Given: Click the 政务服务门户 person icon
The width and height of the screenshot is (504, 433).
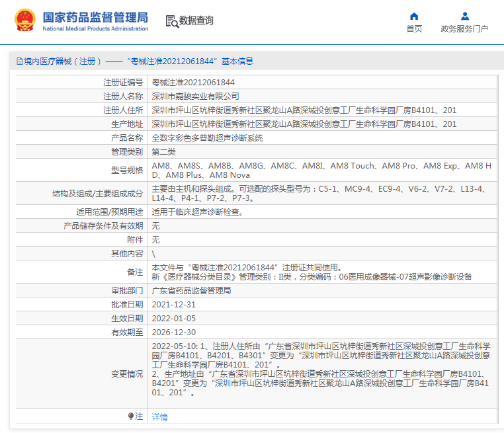Looking at the screenshot, I should coord(464,16).
